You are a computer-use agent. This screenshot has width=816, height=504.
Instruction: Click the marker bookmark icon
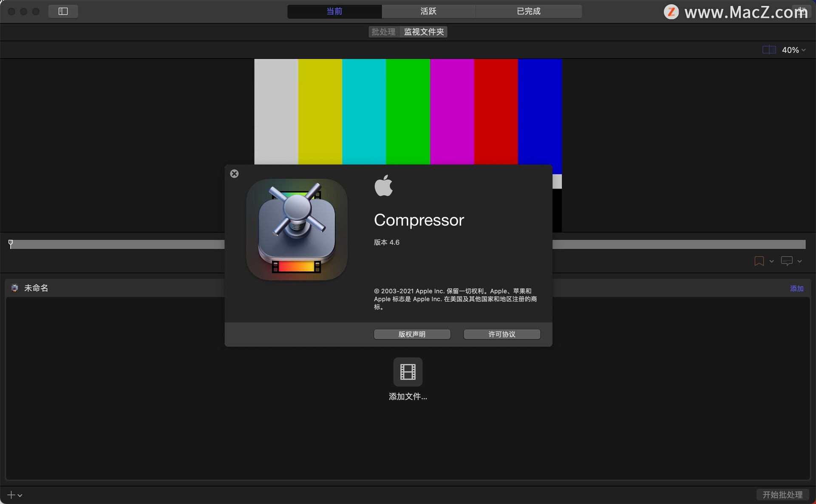click(x=759, y=261)
